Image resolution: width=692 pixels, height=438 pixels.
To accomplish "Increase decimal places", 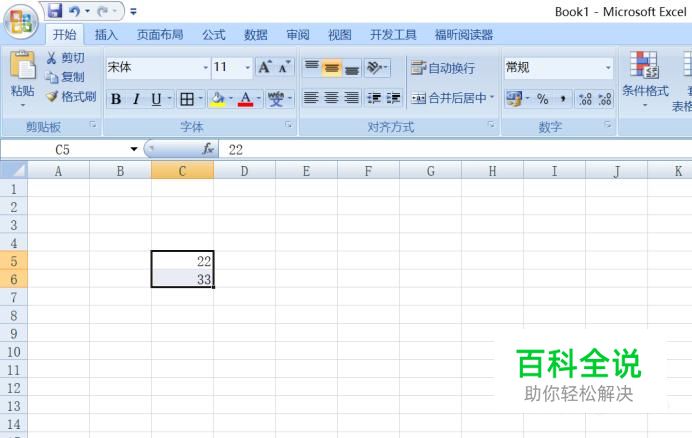I will [x=585, y=99].
